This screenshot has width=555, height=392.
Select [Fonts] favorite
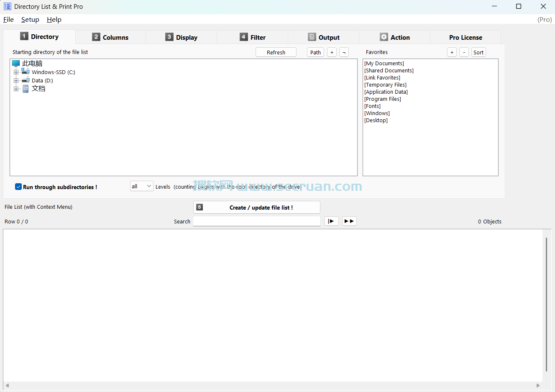point(372,106)
